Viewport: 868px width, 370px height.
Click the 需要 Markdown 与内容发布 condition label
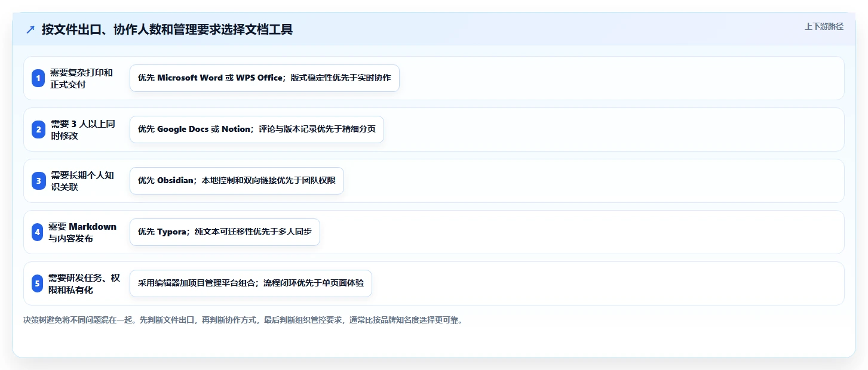coord(82,232)
